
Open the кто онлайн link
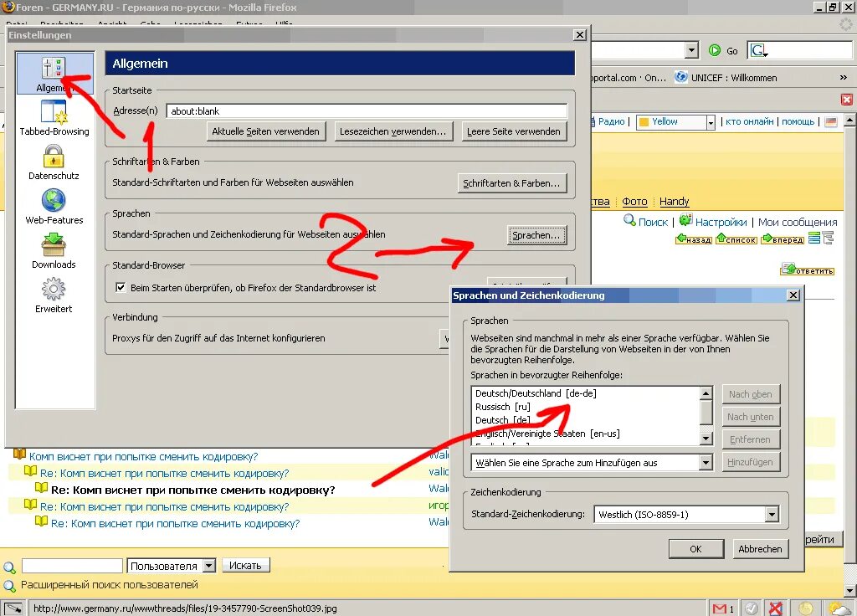coord(749,121)
